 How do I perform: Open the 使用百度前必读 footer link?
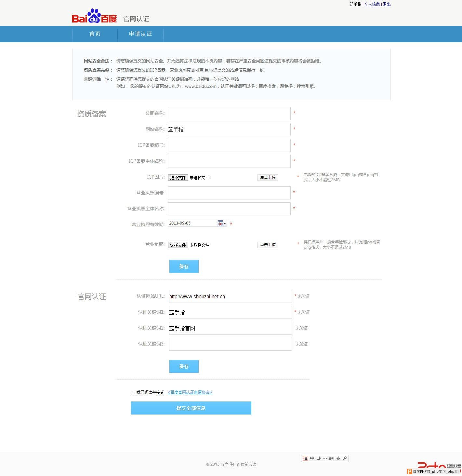click(x=243, y=464)
